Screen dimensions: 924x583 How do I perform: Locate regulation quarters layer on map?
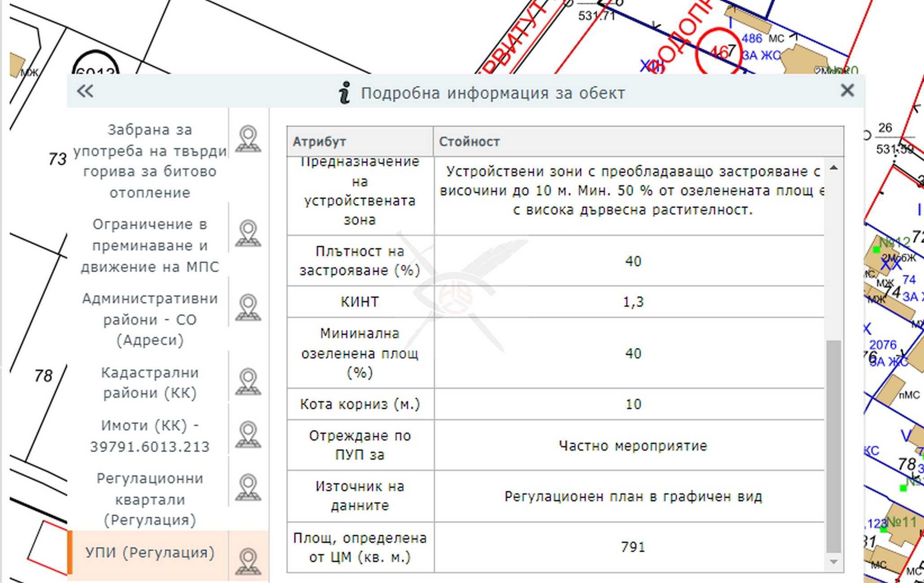(x=248, y=487)
